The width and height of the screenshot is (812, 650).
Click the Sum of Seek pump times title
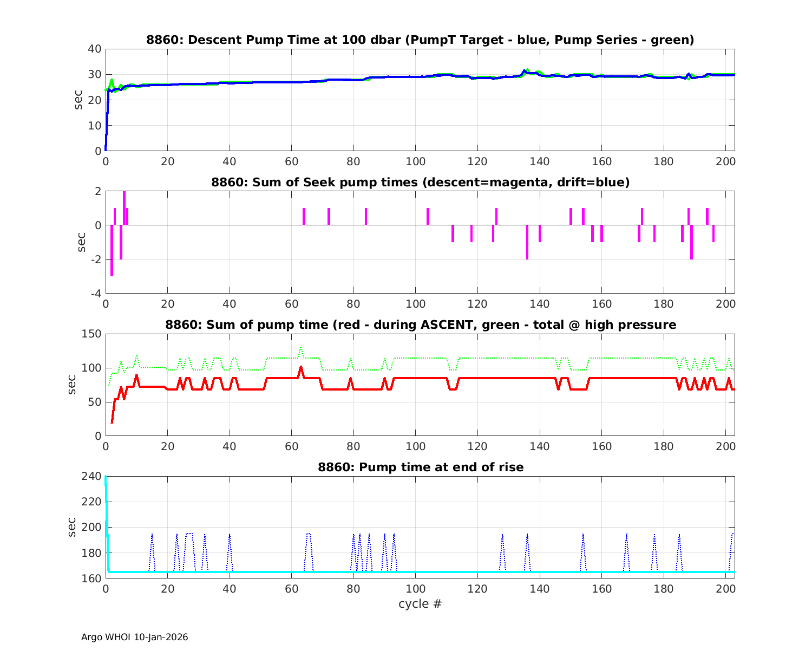[x=420, y=183]
